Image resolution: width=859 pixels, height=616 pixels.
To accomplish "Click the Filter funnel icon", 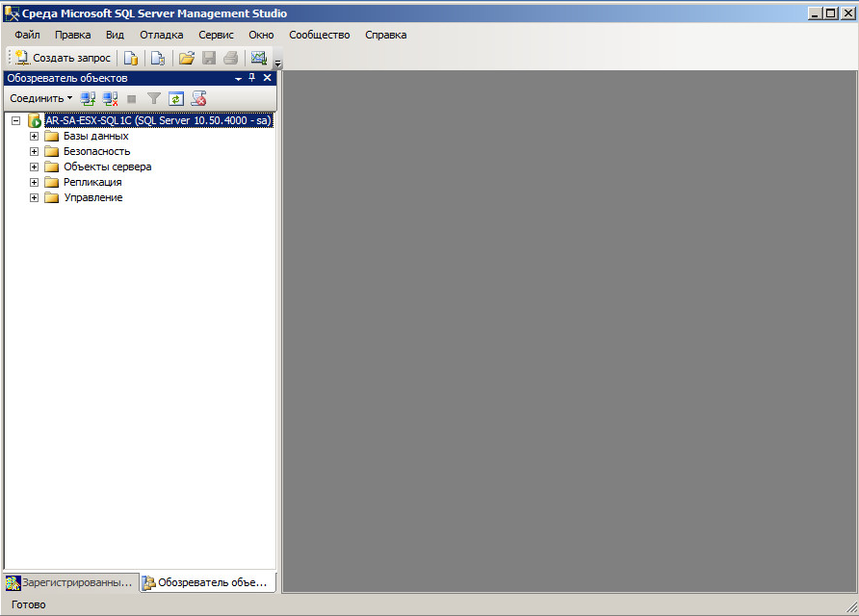I will pyautogui.click(x=154, y=98).
